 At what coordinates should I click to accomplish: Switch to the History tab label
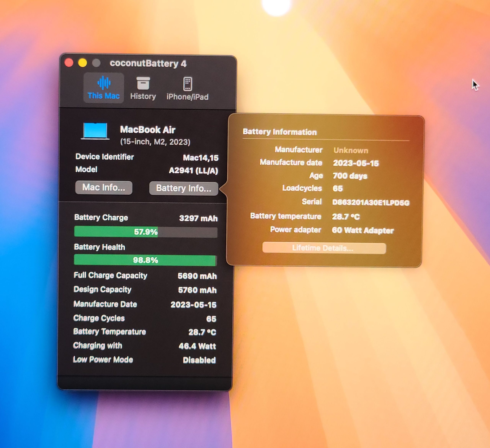[x=143, y=96]
